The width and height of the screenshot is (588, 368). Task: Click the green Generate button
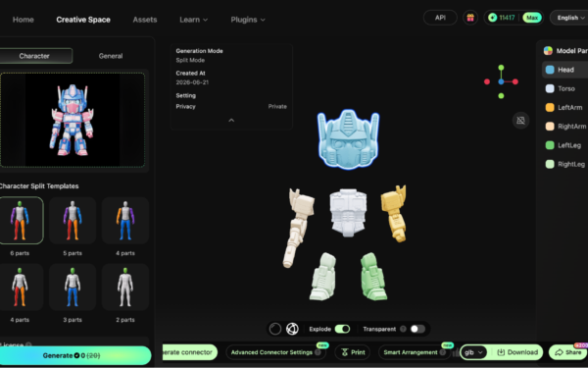74,355
